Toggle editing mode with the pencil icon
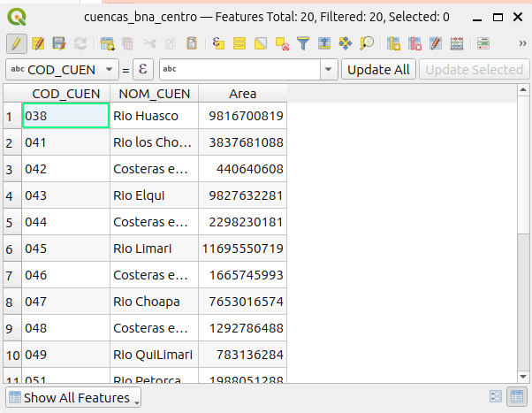 pos(16,42)
